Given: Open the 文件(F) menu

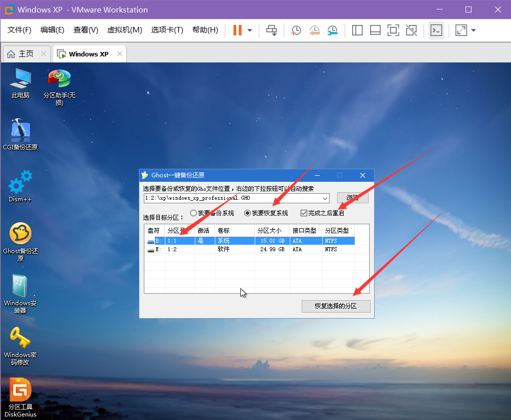Looking at the screenshot, I should (19, 30).
